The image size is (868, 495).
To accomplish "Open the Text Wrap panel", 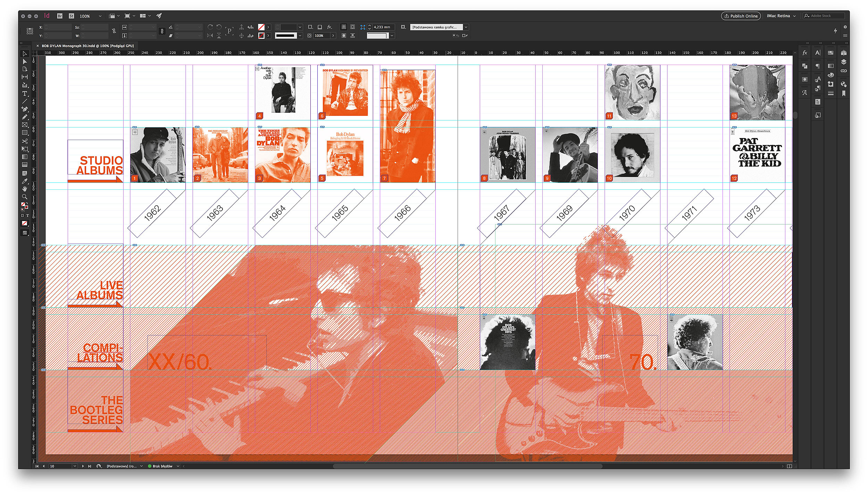I will coord(805,79).
